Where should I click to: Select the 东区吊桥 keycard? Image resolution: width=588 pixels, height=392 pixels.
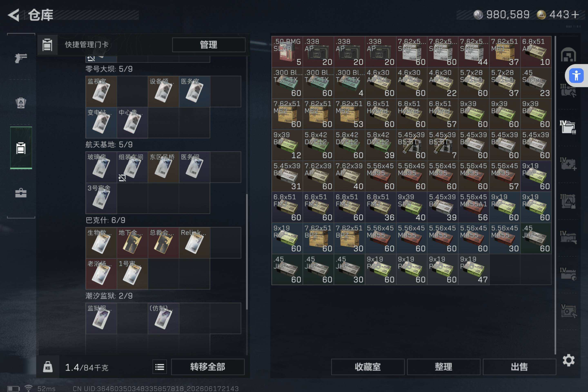click(163, 167)
